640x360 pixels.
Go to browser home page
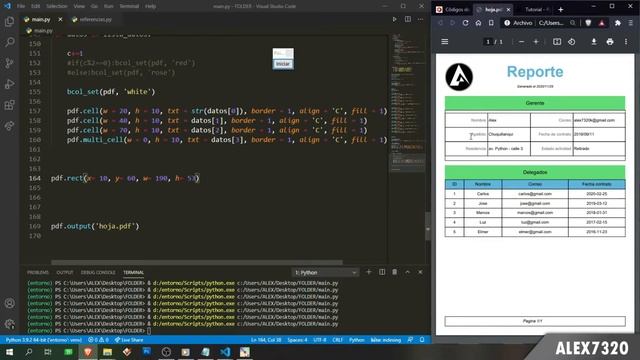[478, 23]
